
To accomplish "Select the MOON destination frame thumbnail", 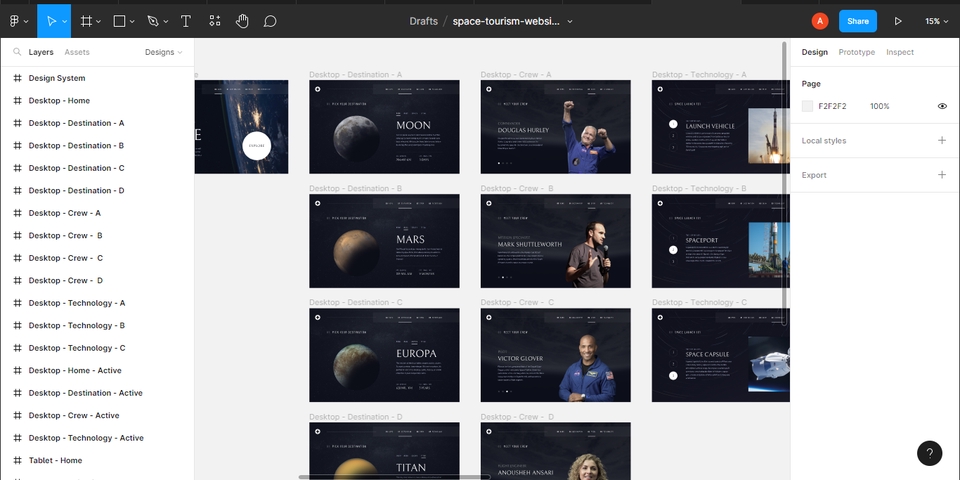I will (x=384, y=127).
